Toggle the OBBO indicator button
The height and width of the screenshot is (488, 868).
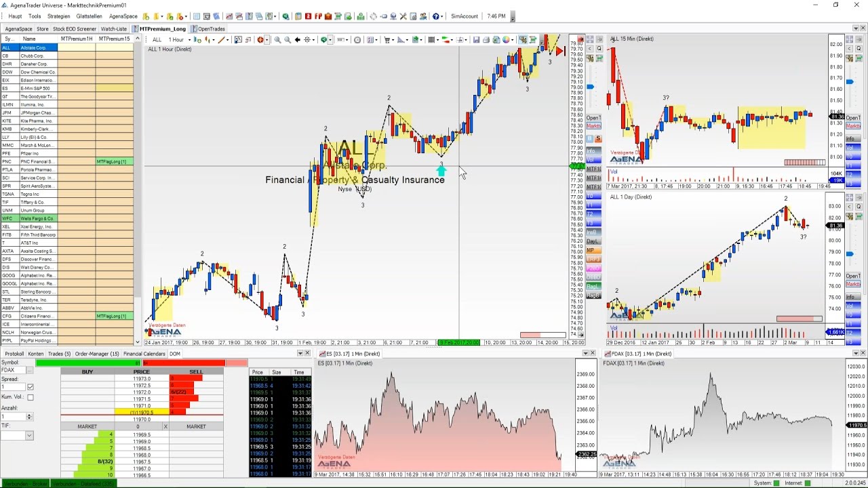coord(594,277)
